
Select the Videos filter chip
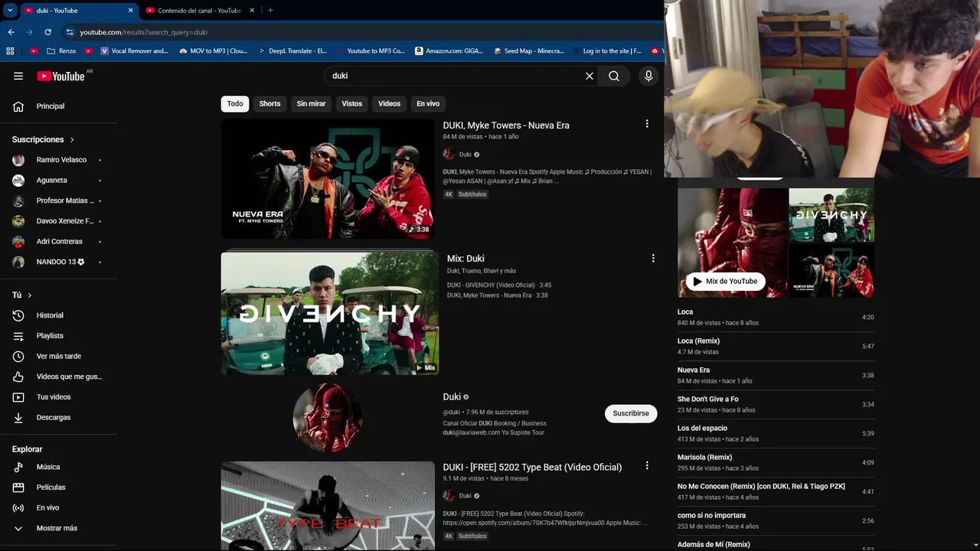tap(389, 104)
